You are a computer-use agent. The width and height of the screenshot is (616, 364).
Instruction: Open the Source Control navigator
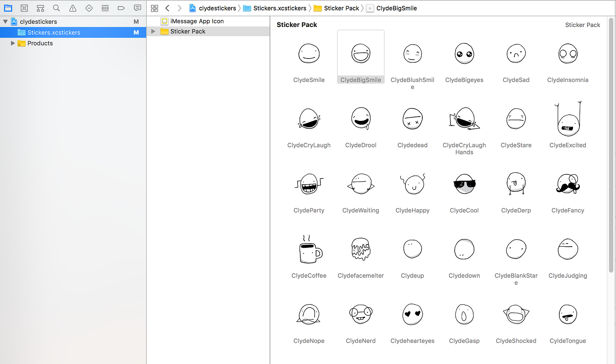pyautogui.click(x=24, y=8)
